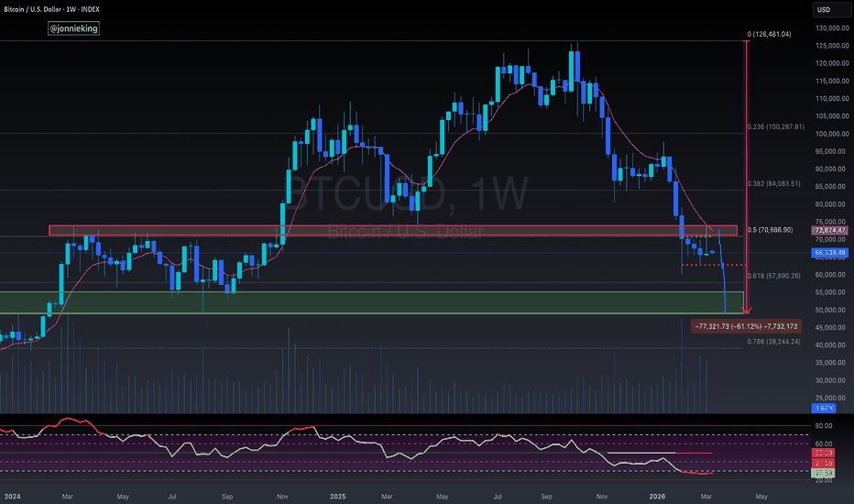Screen dimensions: 854x504
Task: Click the 110,000.00 price axis label
Action: point(832,99)
